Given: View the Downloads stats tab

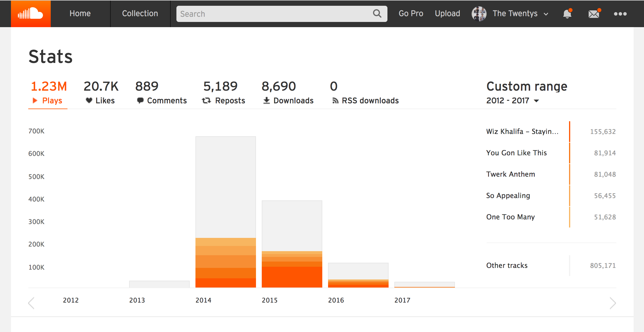Looking at the screenshot, I should click(287, 93).
